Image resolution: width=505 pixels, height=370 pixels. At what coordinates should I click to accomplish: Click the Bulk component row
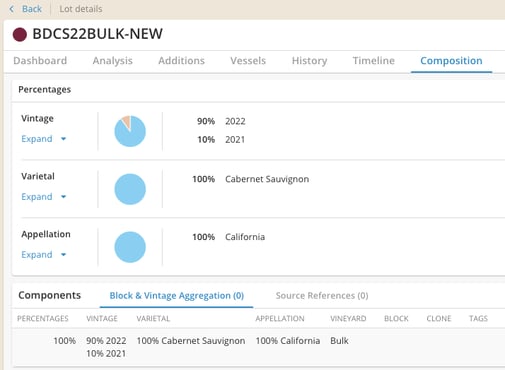tap(259, 347)
